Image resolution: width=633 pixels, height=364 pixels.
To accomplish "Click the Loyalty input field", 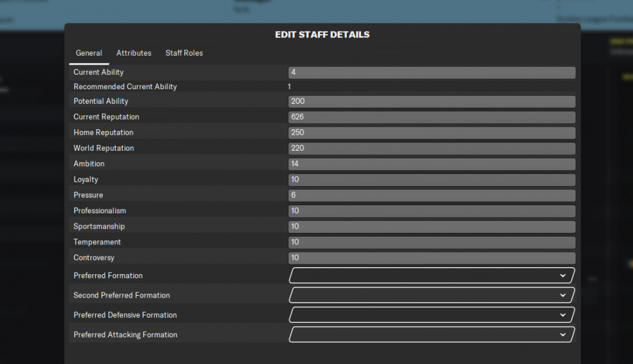I will pyautogui.click(x=432, y=180).
